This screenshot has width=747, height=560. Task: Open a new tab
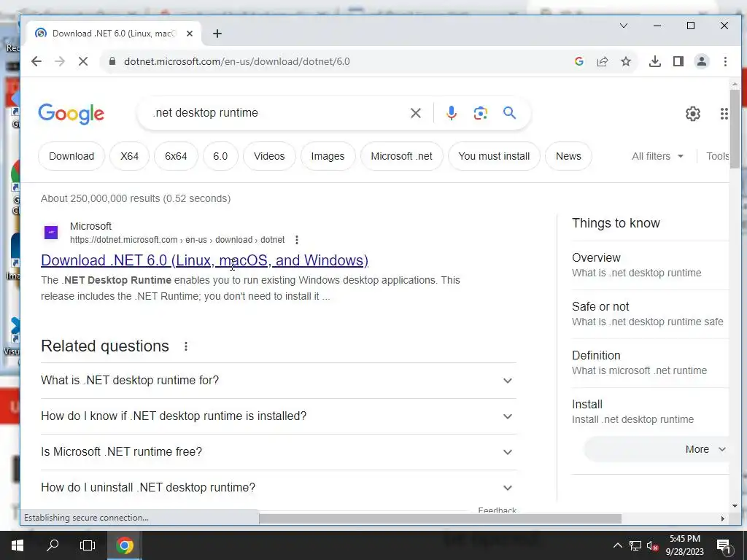point(217,34)
